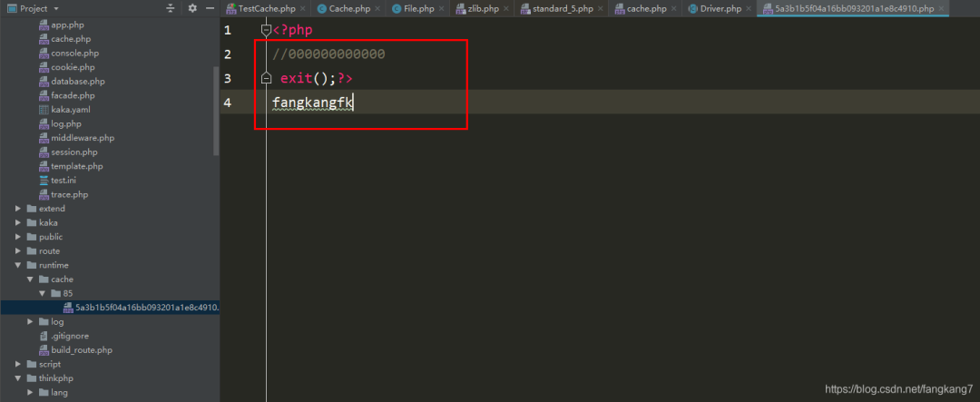Open database.php in the project tree

pyautogui.click(x=78, y=82)
